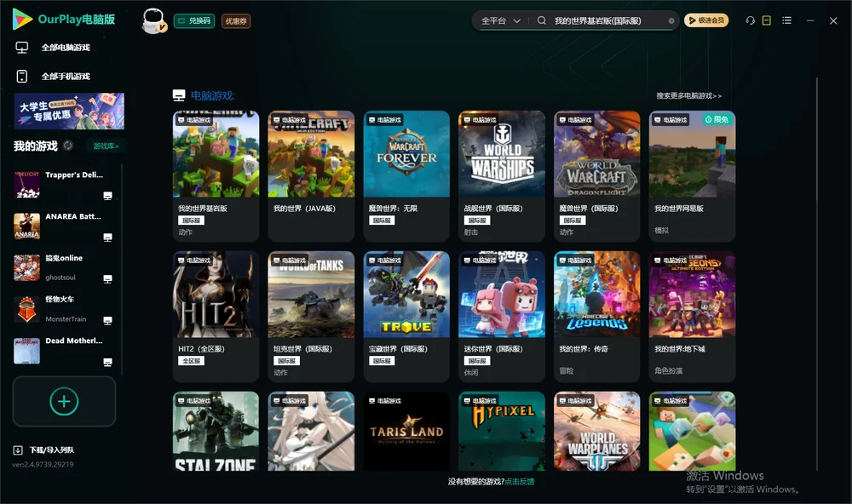Viewport: 852px width, 504px height.
Task: Go to 全部电脑游戏 in the sidebar
Action: [x=53, y=48]
